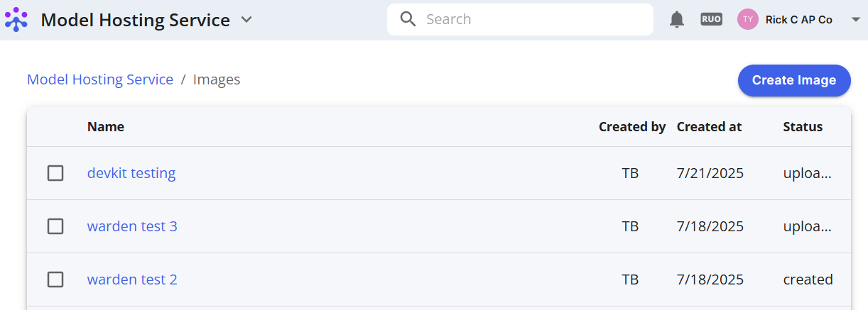
Task: Click the Create Image button
Action: pyautogui.click(x=794, y=80)
